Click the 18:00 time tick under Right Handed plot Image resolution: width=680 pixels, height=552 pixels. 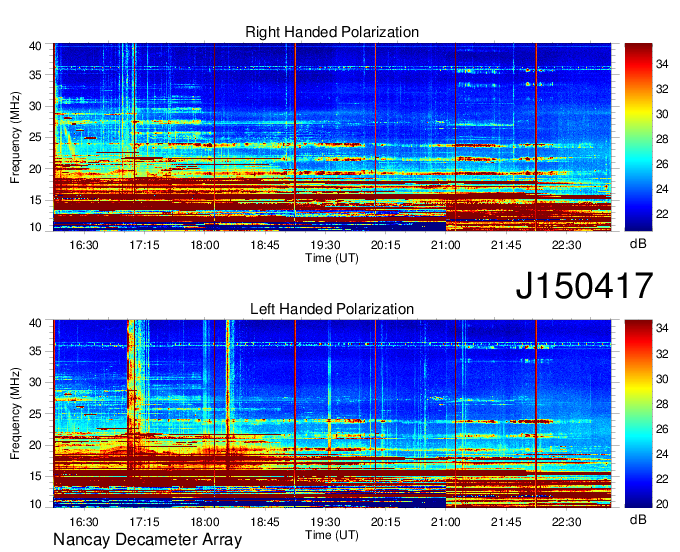pos(205,245)
